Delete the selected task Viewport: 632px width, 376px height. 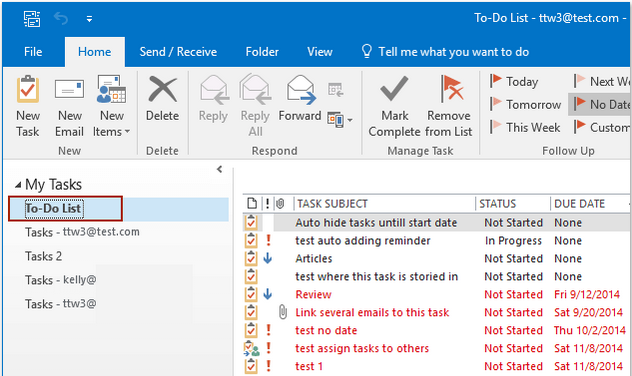point(162,99)
